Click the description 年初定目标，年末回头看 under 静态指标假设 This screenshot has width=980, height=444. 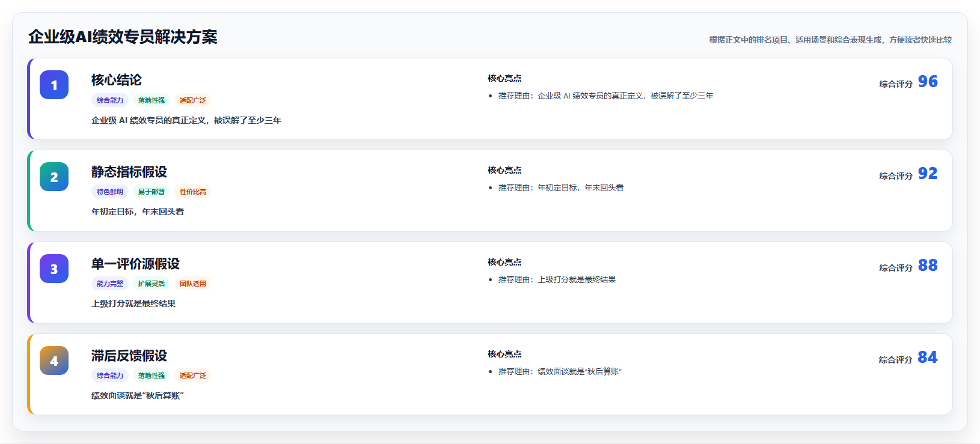pos(138,211)
